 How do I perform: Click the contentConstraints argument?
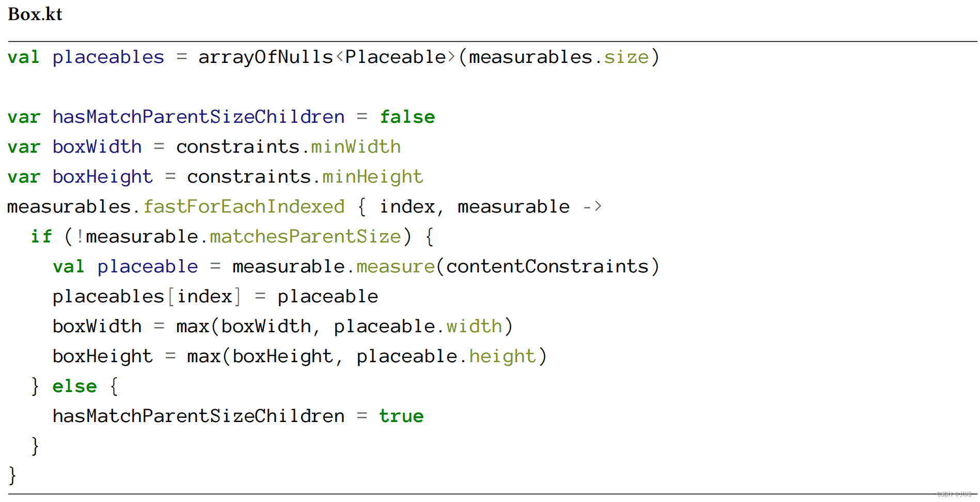(547, 267)
